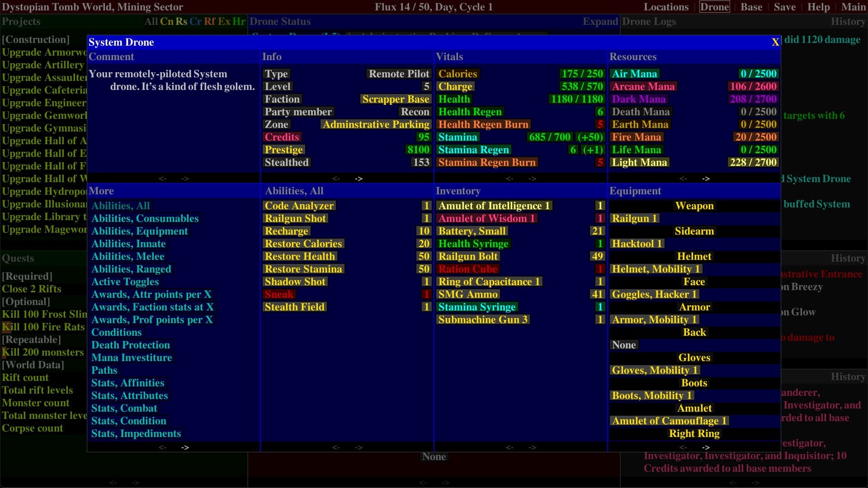Select Stats, Attributes in More list
The image size is (868, 488).
tap(129, 396)
